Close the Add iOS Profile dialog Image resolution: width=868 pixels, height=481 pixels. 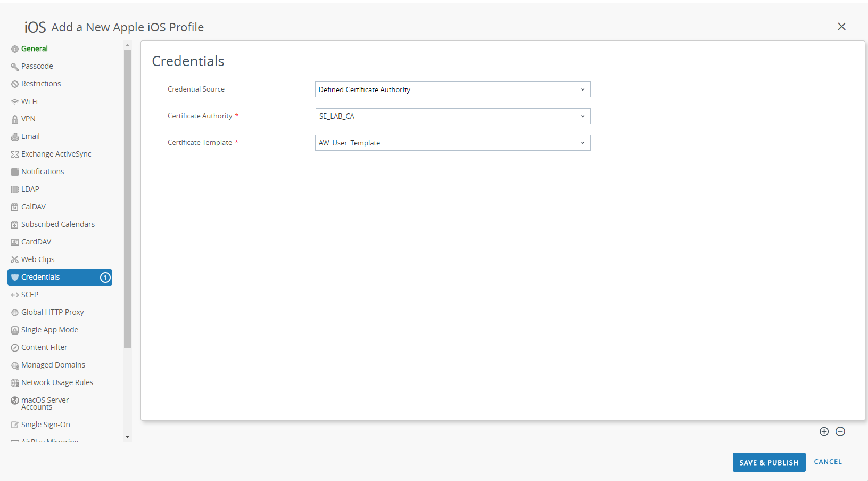841,27
